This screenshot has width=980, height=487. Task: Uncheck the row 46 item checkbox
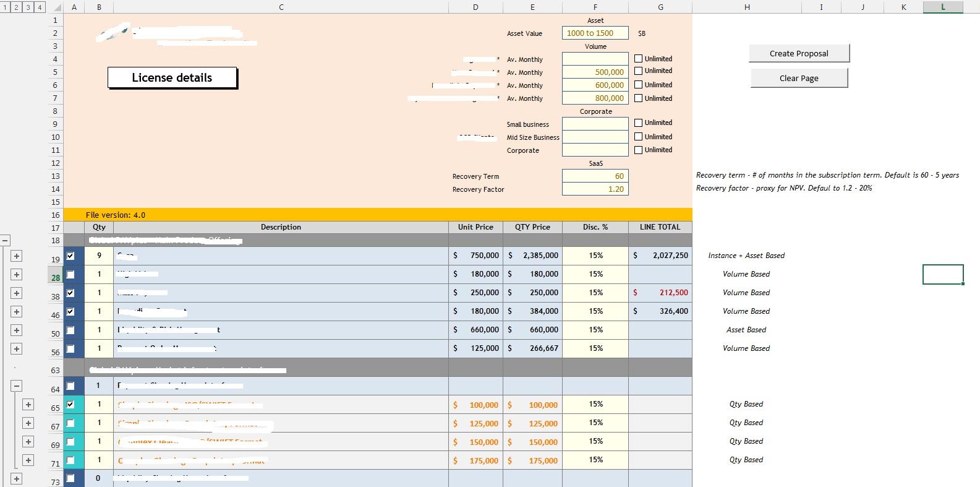pyautogui.click(x=70, y=311)
